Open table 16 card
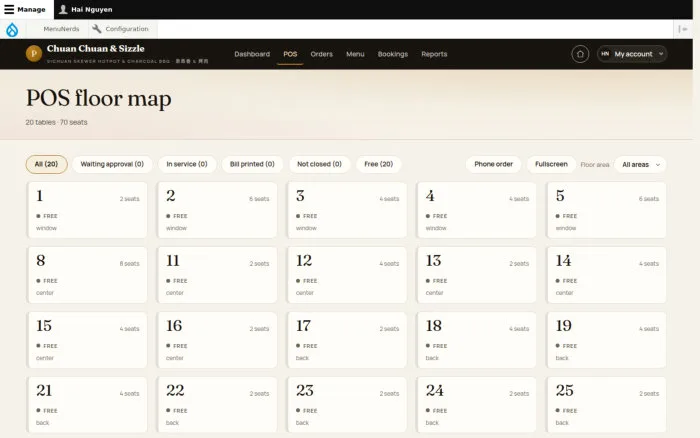 tap(217, 340)
